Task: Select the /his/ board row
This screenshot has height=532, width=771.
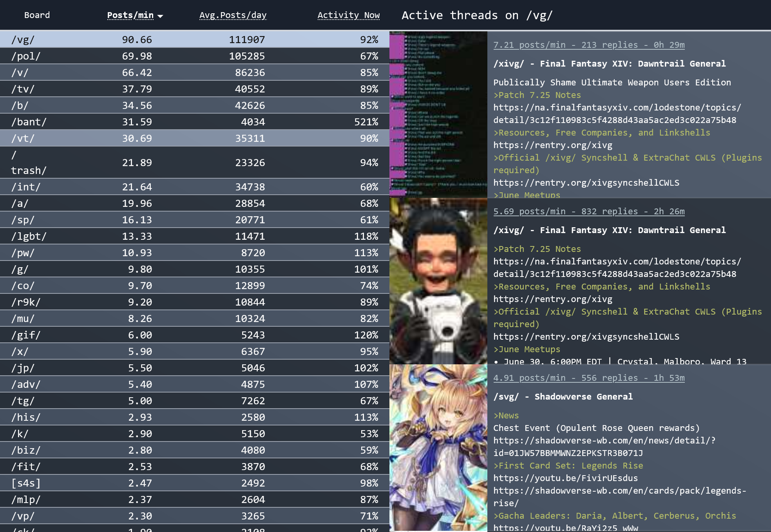Action: click(x=195, y=417)
